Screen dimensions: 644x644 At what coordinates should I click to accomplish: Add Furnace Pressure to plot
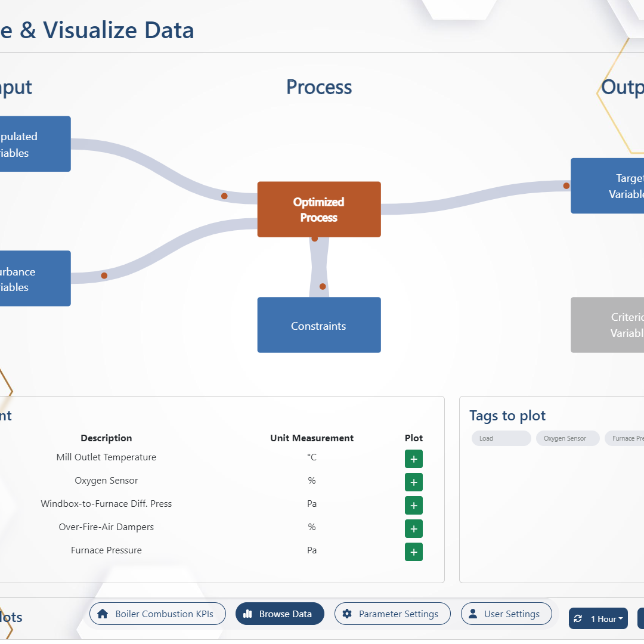pyautogui.click(x=413, y=552)
